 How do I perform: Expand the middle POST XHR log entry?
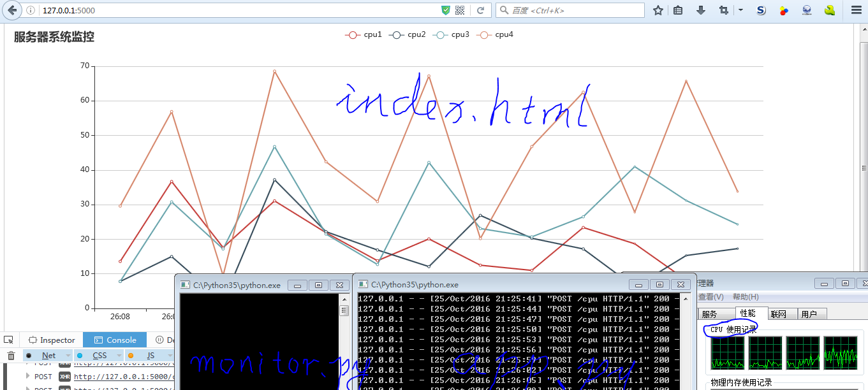pos(27,376)
